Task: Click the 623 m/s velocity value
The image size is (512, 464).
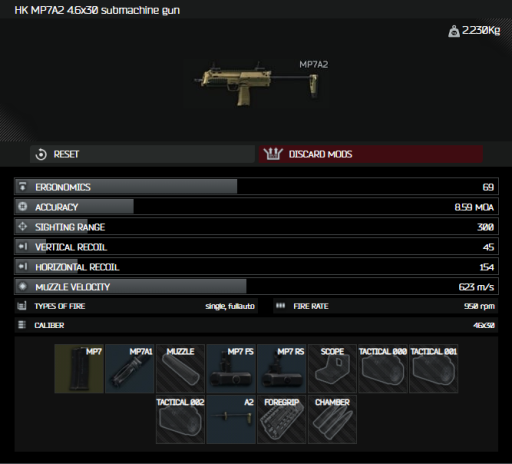Action: (x=476, y=287)
